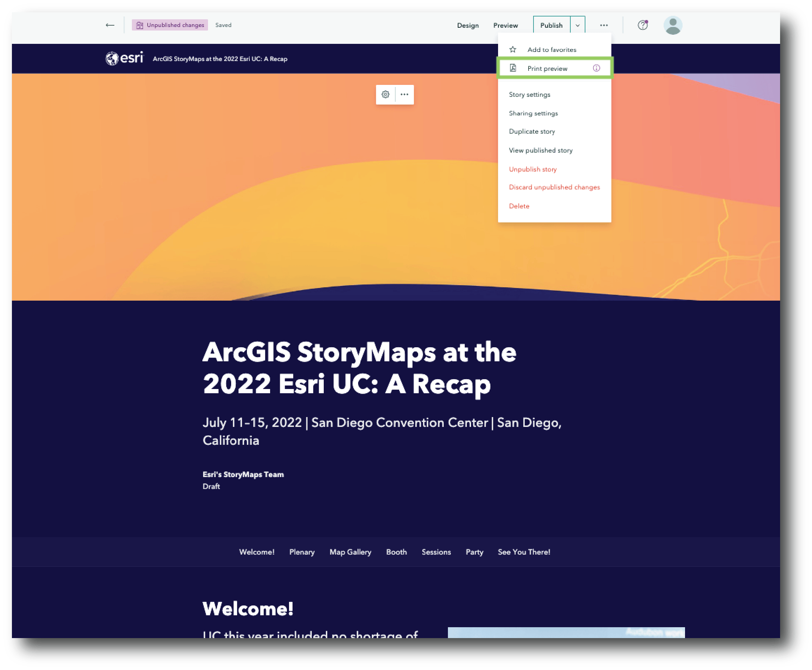
Task: Click the Publish button
Action: click(x=552, y=25)
